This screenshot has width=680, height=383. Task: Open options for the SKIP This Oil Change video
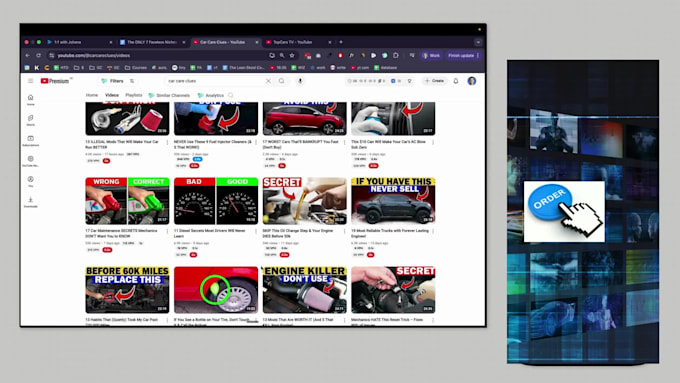point(345,231)
